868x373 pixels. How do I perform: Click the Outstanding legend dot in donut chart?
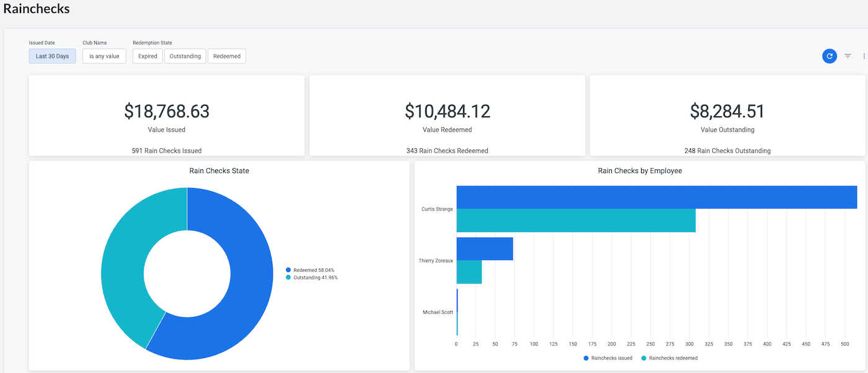288,277
